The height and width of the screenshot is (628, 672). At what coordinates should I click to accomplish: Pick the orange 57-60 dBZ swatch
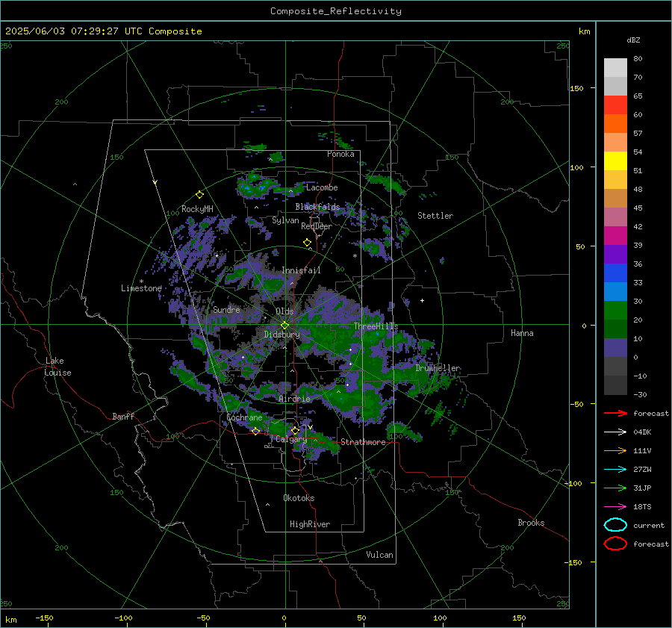pos(615,123)
